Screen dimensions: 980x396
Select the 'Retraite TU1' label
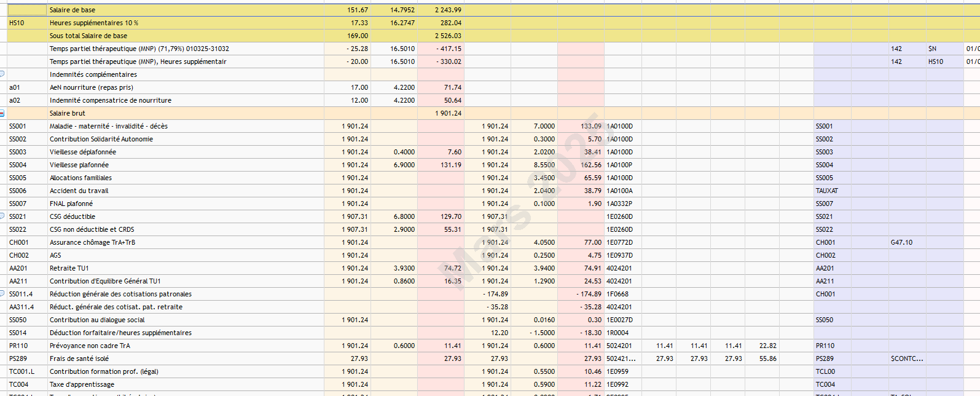69,268
